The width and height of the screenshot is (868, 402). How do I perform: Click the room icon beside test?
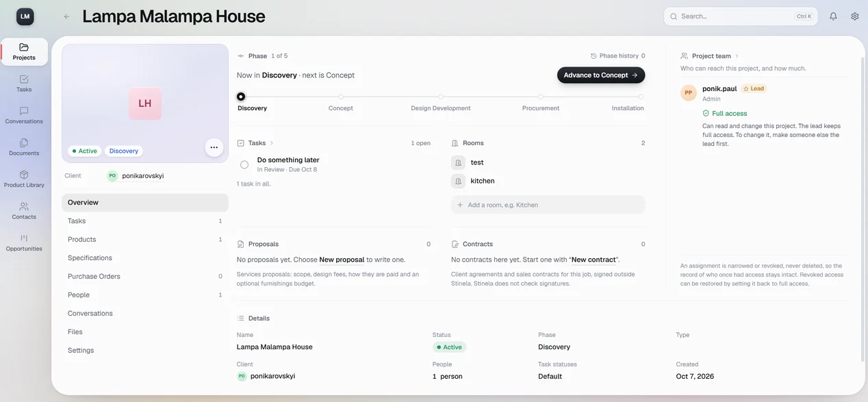tap(458, 162)
